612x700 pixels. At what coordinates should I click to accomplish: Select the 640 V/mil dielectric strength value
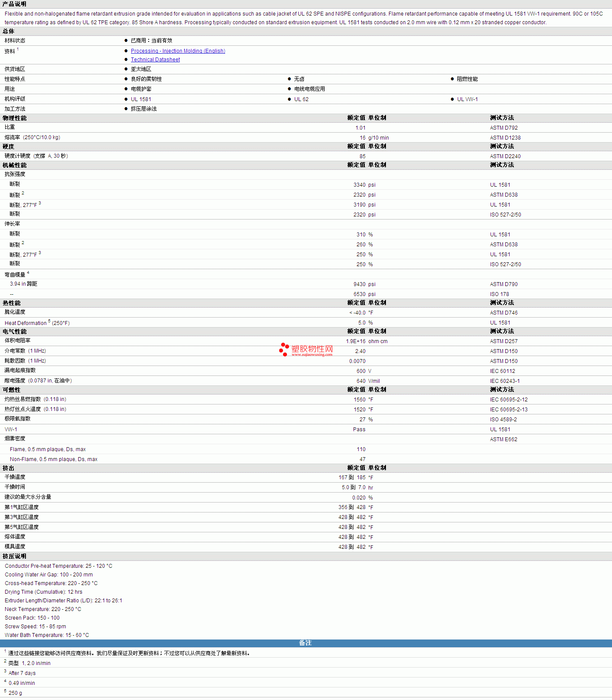coord(368,381)
